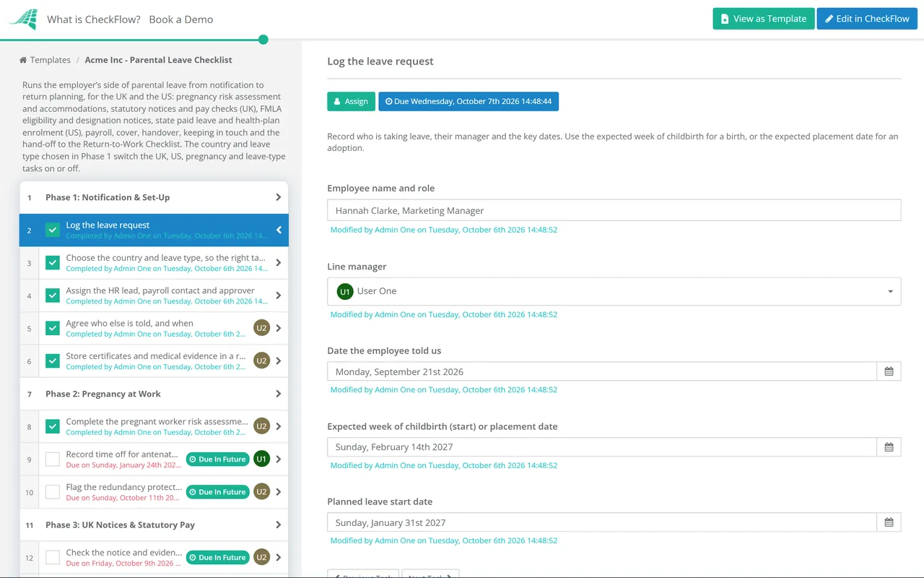
Task: Uncheck Choose the country and leave type task
Action: [x=53, y=262]
